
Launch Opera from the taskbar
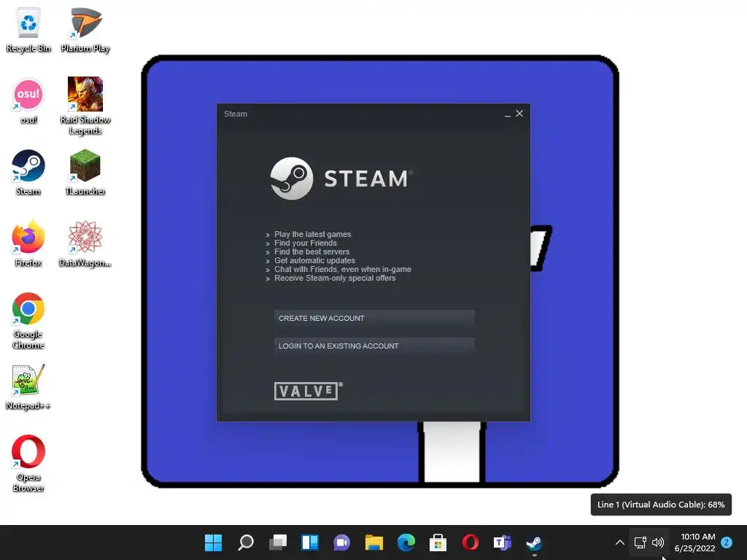point(471,542)
